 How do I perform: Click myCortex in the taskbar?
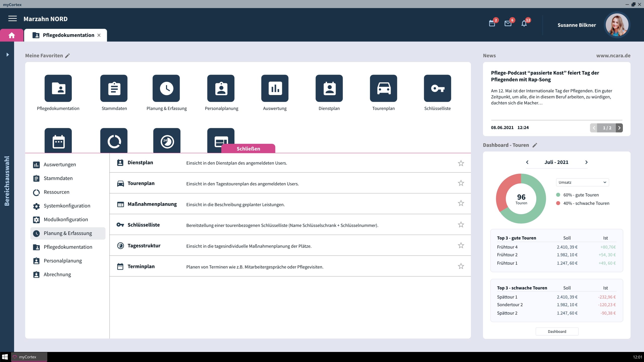tap(29, 357)
